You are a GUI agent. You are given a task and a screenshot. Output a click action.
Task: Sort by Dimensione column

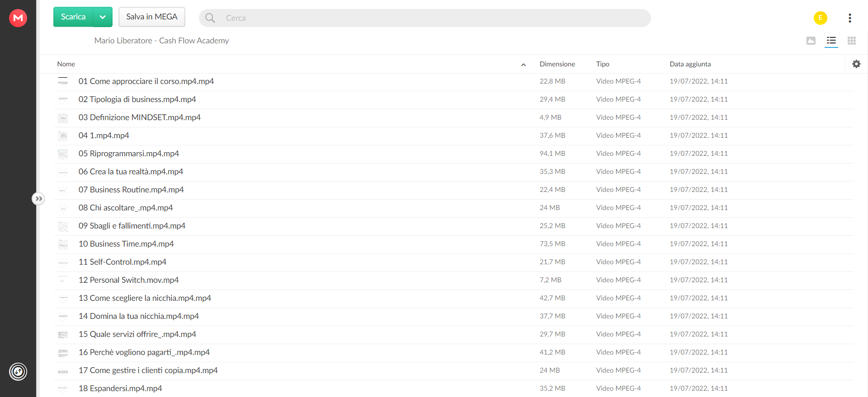click(x=557, y=64)
